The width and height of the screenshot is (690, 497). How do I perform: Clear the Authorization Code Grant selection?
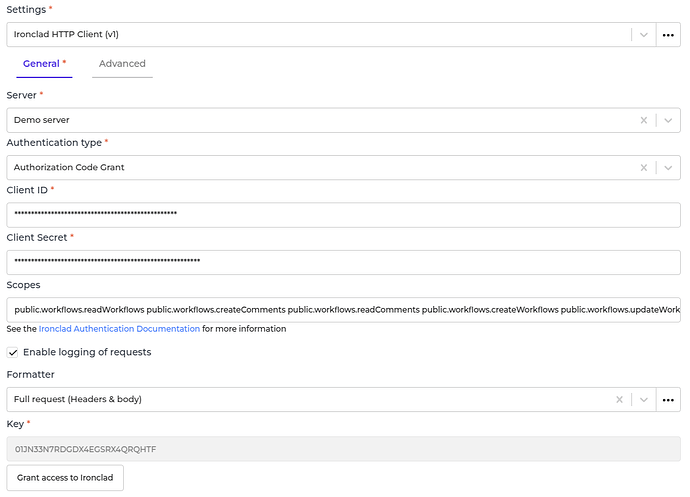(x=645, y=167)
